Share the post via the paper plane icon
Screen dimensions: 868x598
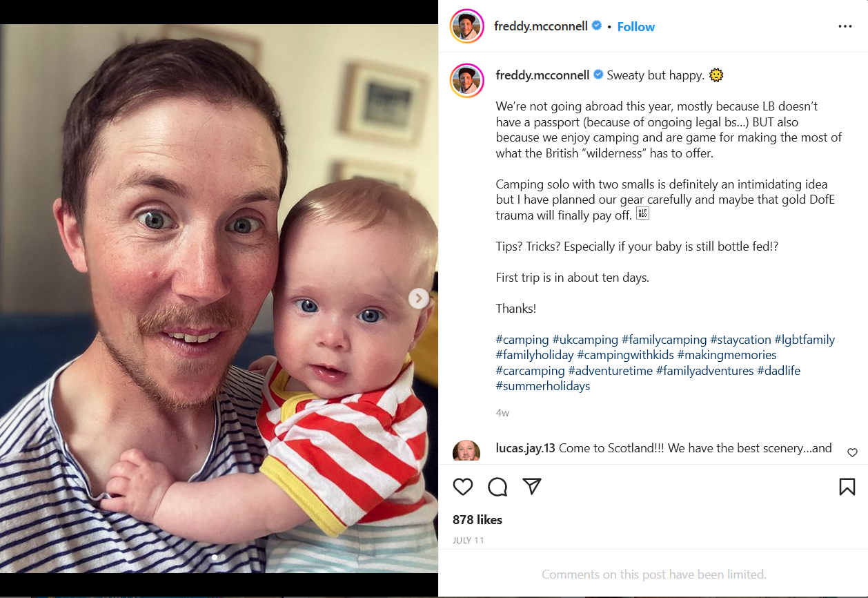(531, 486)
